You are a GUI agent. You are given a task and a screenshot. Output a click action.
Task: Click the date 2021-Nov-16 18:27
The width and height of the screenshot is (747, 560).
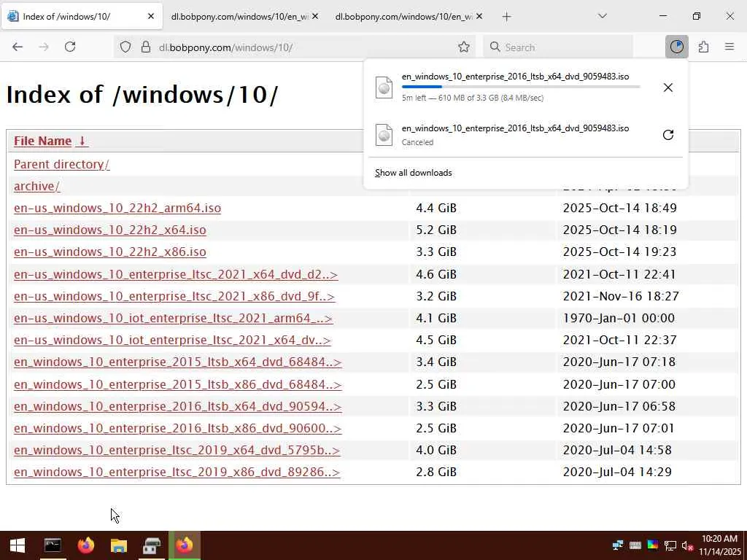click(621, 296)
